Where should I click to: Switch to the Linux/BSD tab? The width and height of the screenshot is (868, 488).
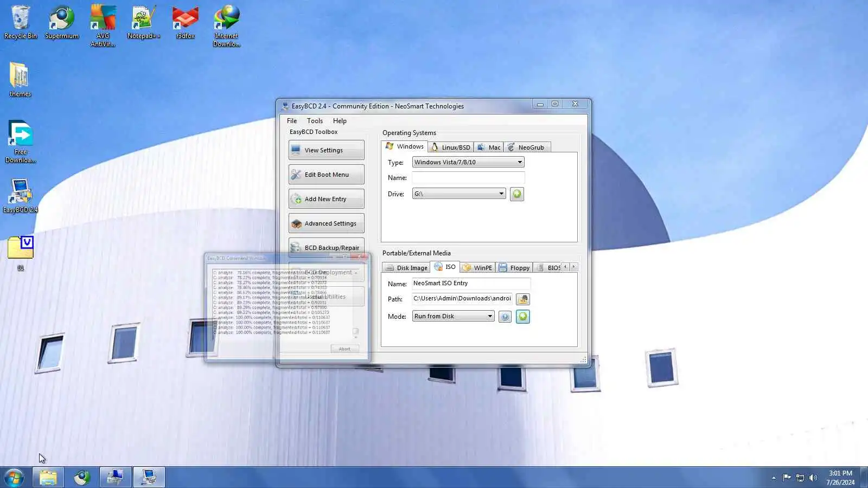[450, 147]
